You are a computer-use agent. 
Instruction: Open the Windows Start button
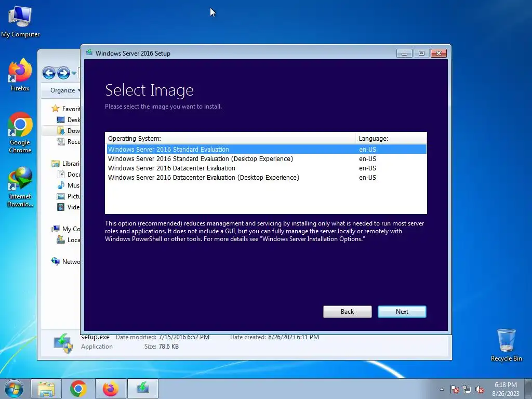(x=14, y=389)
